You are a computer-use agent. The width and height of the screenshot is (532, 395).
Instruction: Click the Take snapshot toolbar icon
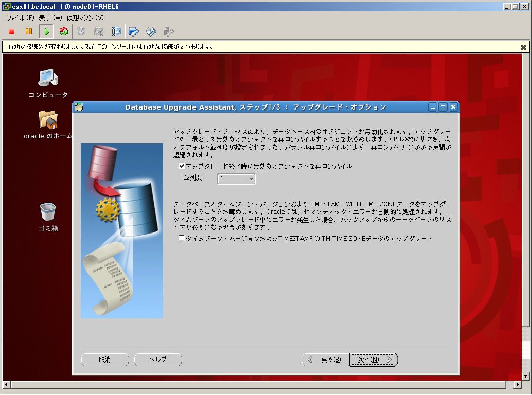(x=81, y=31)
